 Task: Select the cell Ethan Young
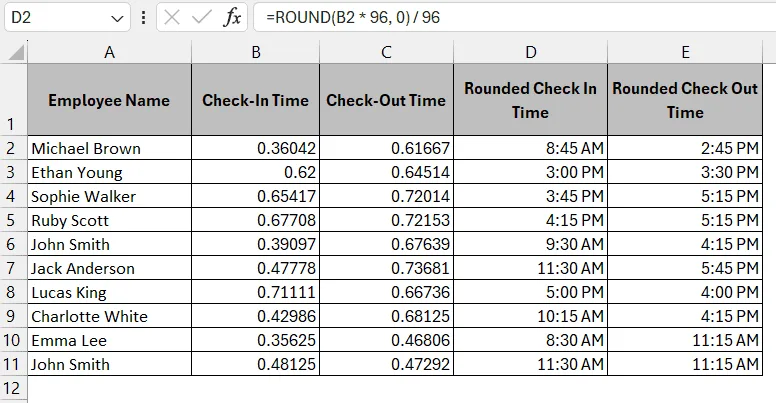[x=109, y=172]
